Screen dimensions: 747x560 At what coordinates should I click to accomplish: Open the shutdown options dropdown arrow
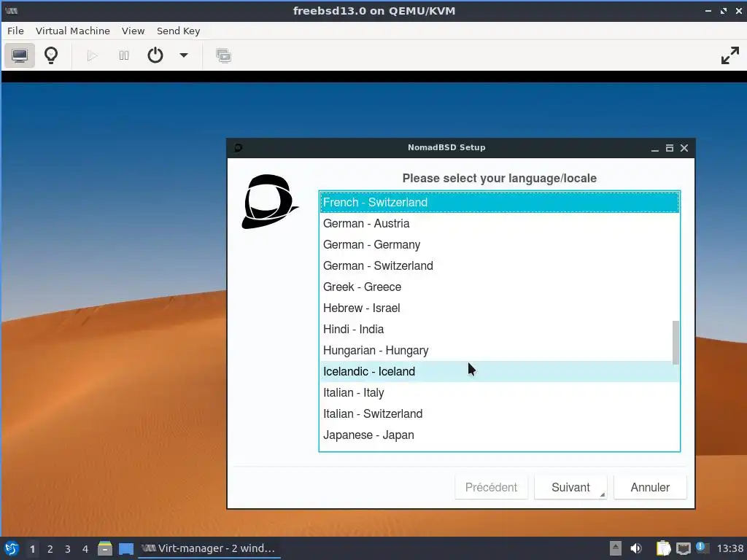click(x=183, y=55)
